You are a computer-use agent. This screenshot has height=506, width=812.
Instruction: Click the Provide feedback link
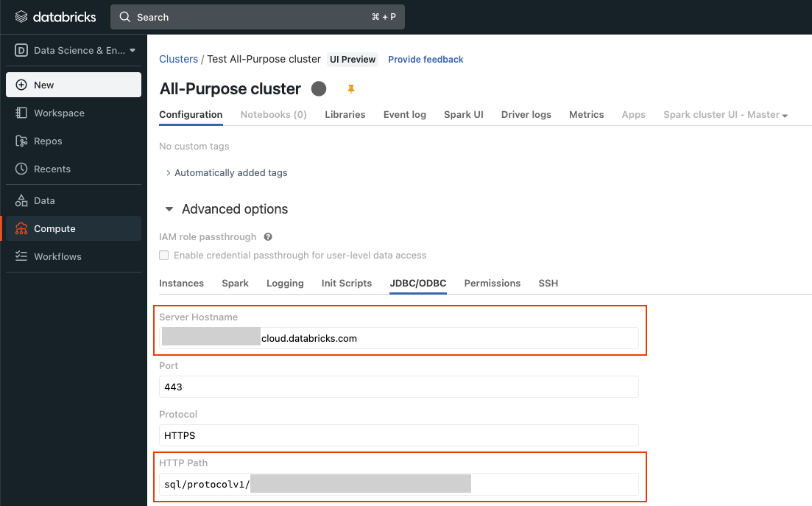coord(426,60)
